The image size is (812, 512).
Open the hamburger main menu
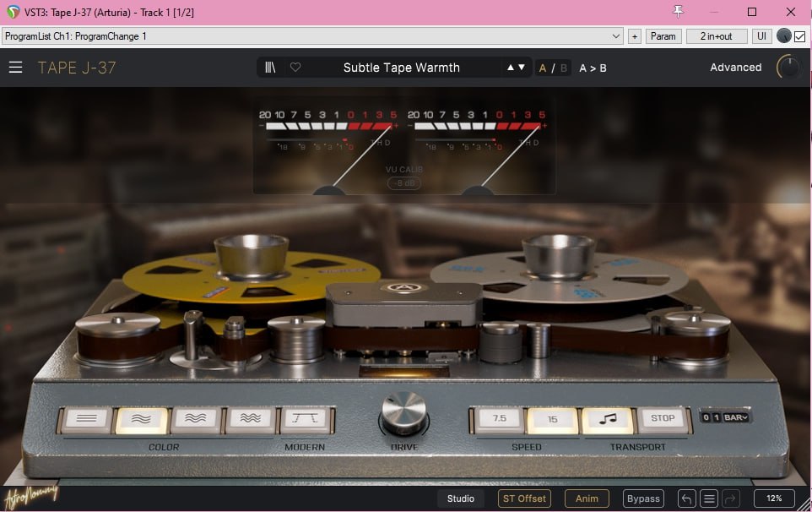click(15, 68)
